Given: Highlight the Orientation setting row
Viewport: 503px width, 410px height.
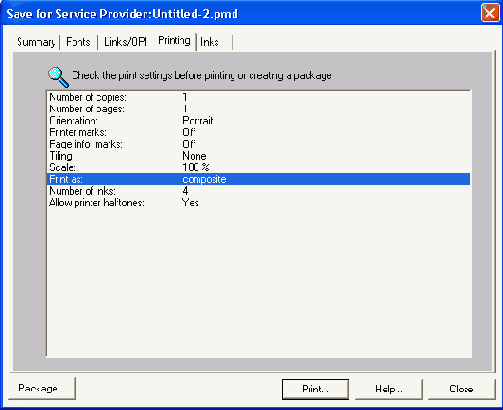Looking at the screenshot, I should pos(259,121).
